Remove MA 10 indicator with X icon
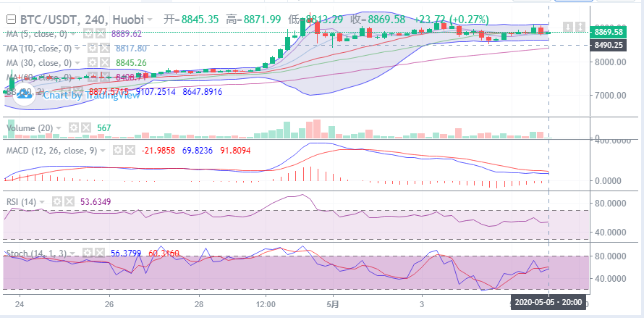644x318 pixels. pyautogui.click(x=105, y=49)
